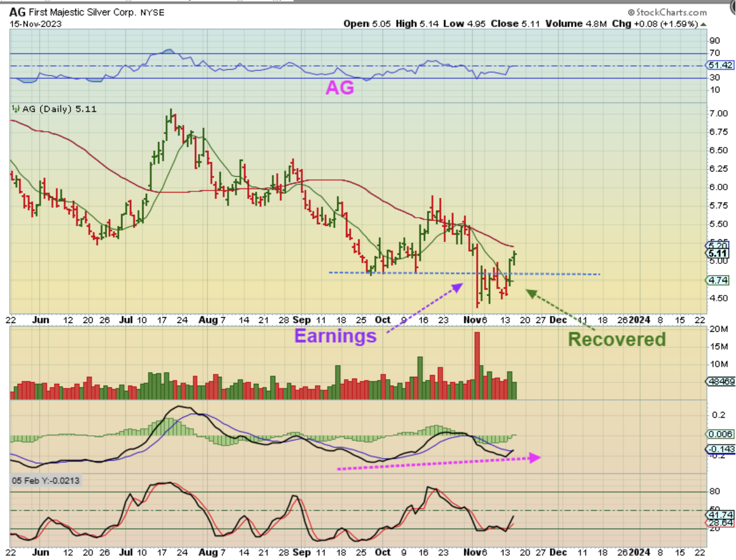Click the NYSE exchange label
Image resolution: width=736 pixels, height=560 pixels.
point(152,12)
